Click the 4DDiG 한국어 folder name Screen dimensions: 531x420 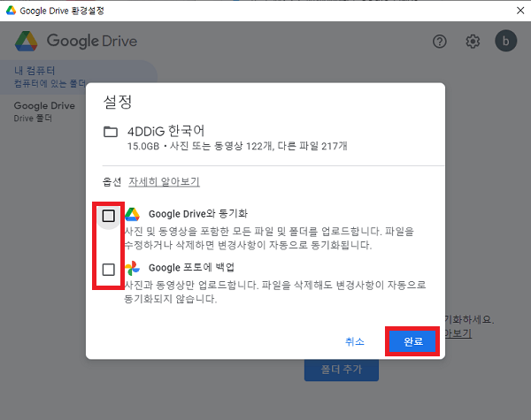166,131
